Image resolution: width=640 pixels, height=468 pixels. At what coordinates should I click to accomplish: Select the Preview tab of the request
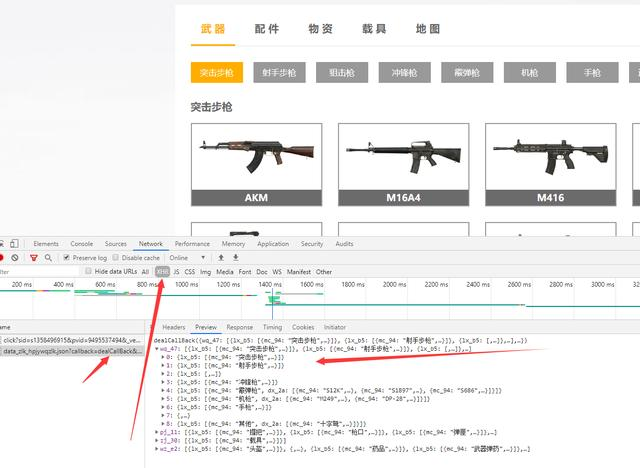point(206,327)
